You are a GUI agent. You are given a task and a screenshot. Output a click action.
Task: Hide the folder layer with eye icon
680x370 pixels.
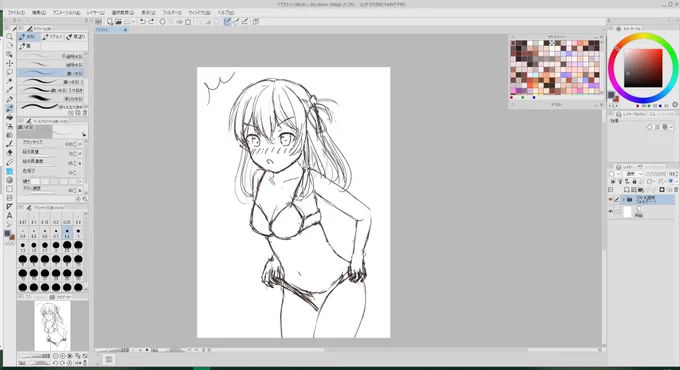pyautogui.click(x=611, y=200)
